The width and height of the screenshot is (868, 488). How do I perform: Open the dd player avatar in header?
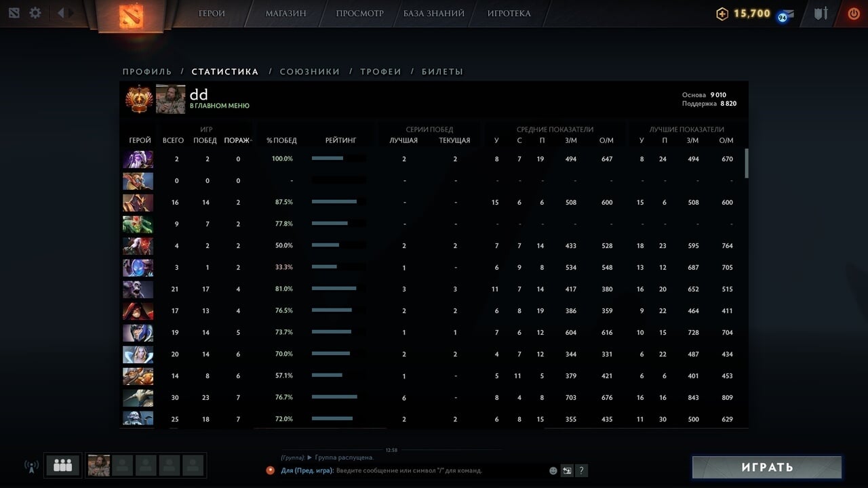point(170,99)
